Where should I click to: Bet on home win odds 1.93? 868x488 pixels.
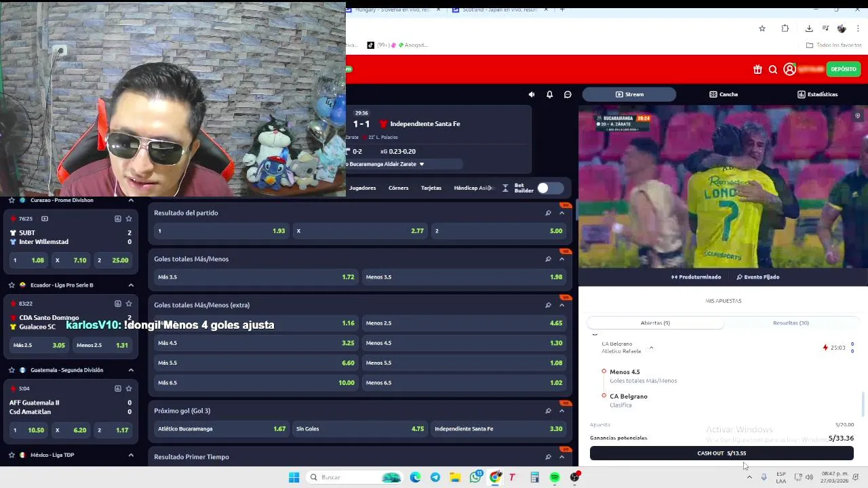pos(221,231)
